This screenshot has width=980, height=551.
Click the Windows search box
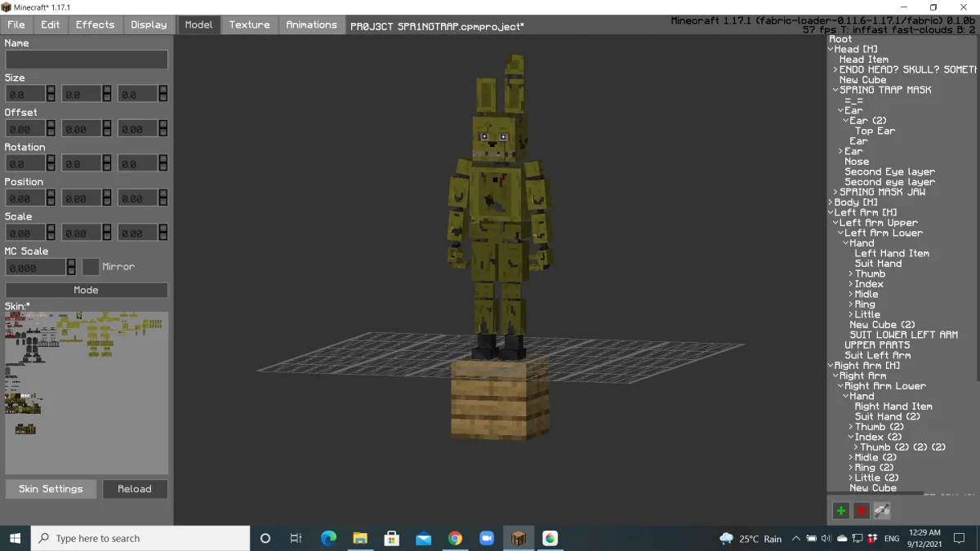point(140,538)
